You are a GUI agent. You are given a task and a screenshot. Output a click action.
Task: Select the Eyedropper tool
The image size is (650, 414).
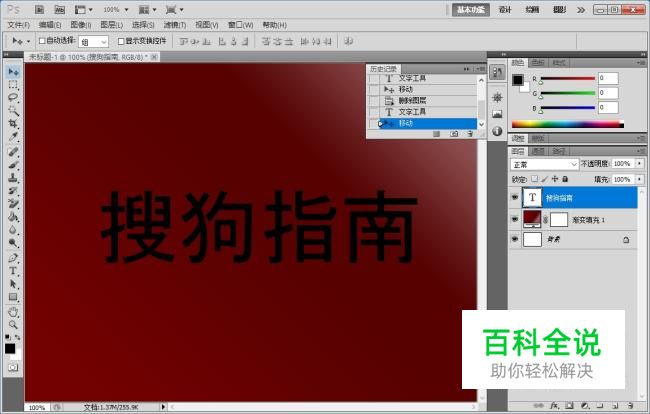13,137
